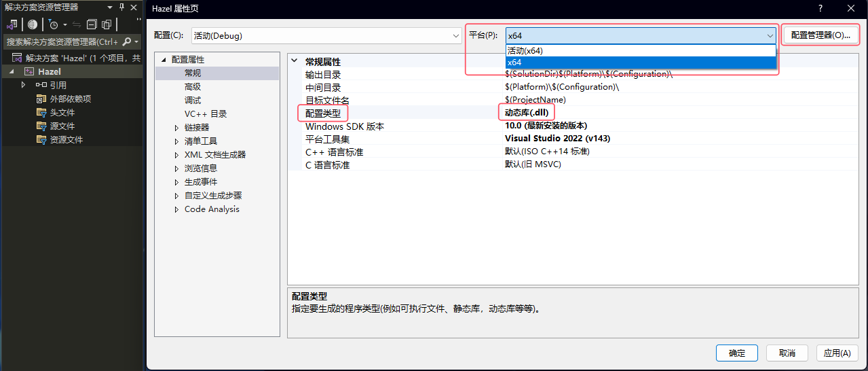Open the 头文件 folder in Solution Explorer

[62, 112]
